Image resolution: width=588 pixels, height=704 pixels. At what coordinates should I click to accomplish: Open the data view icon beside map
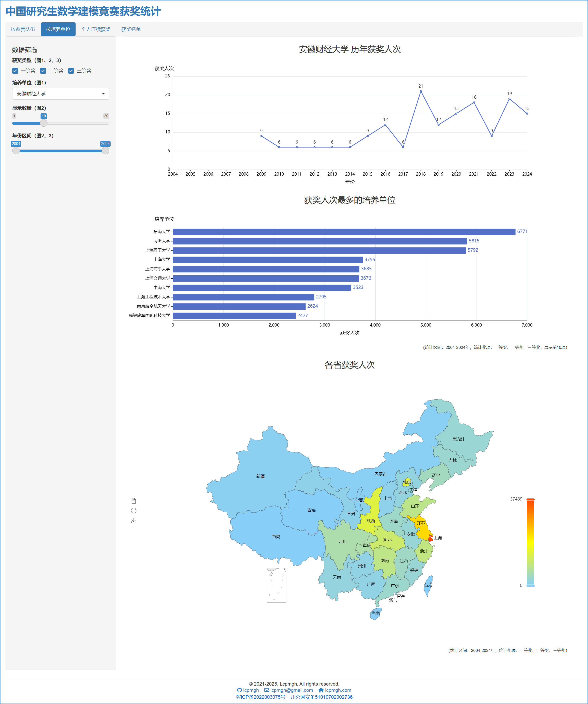pos(134,501)
